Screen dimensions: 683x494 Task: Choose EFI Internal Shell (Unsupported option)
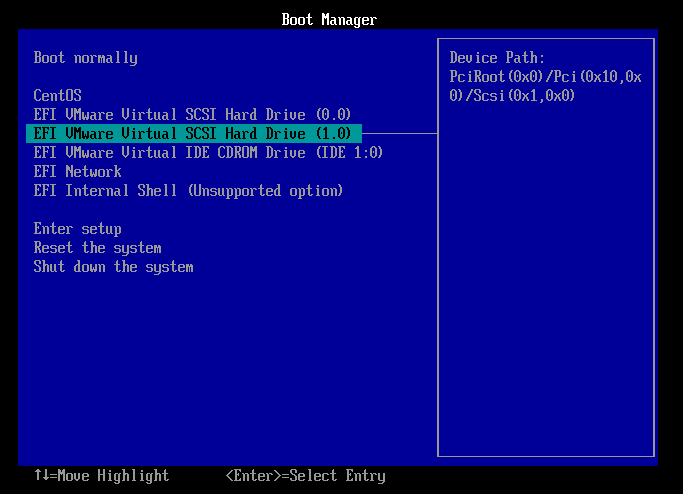coord(188,191)
